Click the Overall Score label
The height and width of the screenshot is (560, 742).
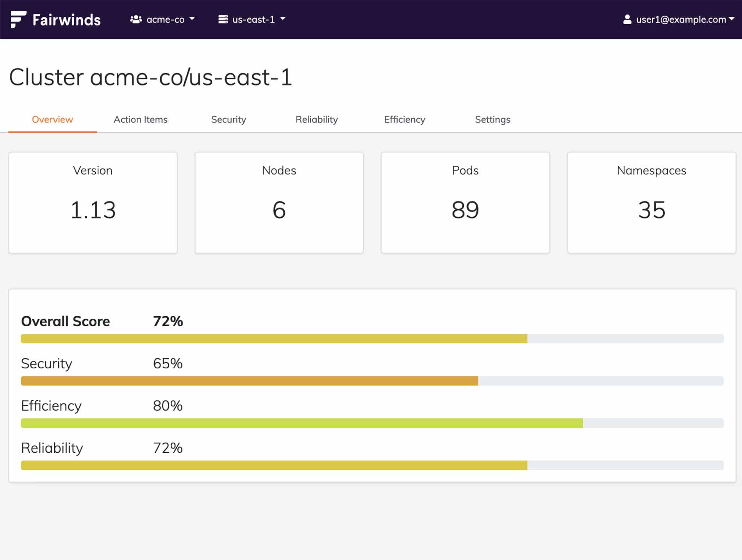(66, 321)
